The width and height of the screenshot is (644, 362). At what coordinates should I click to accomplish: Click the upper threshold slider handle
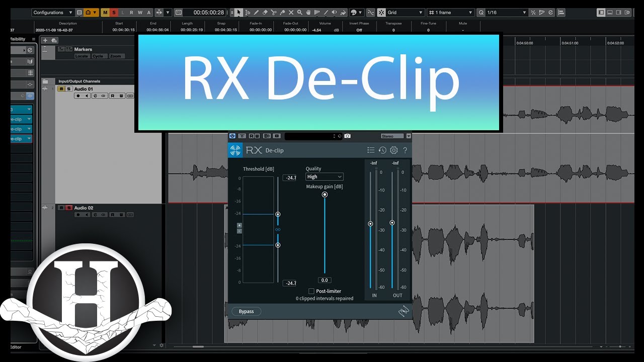[278, 214]
